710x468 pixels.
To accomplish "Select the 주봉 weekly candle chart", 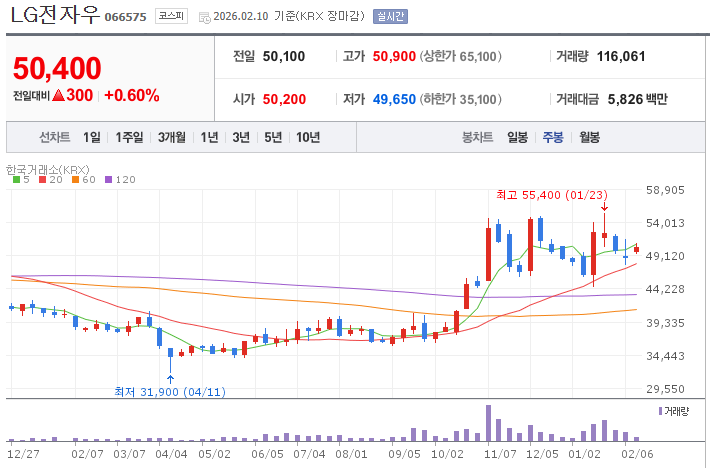I will (553, 137).
